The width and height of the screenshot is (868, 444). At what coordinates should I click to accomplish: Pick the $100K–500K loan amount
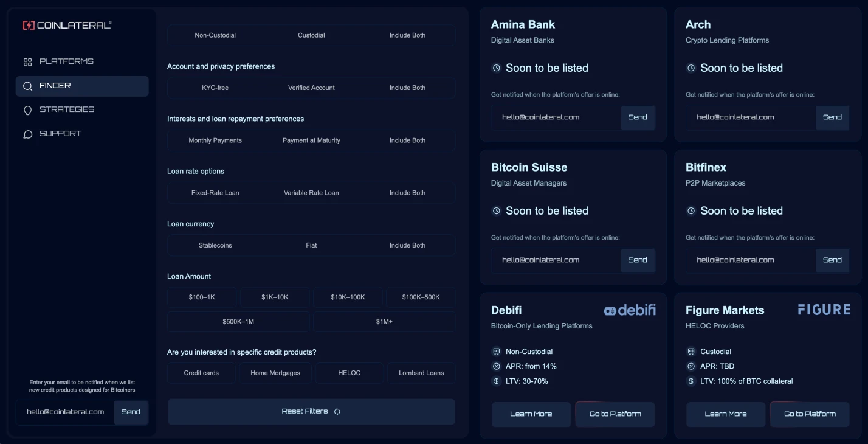pyautogui.click(x=421, y=297)
